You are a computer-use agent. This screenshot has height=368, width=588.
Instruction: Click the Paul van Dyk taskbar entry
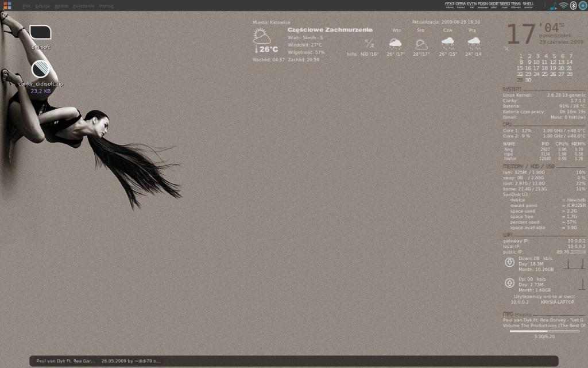tap(65, 361)
